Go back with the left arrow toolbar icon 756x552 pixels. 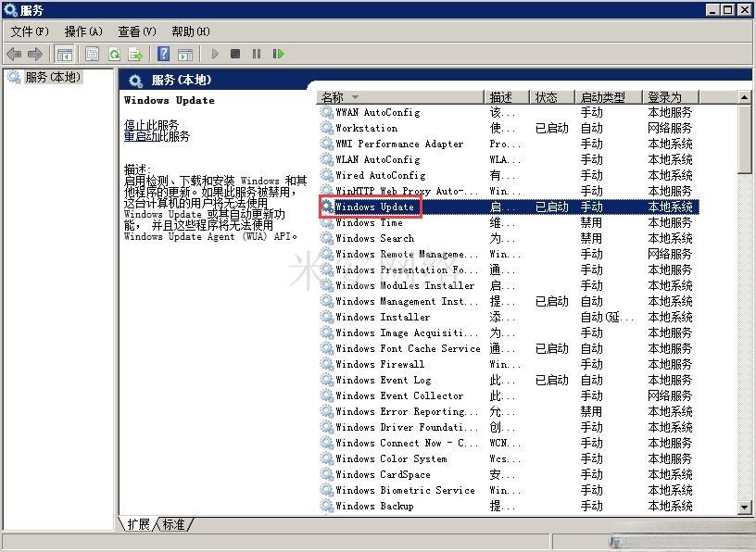[14, 54]
